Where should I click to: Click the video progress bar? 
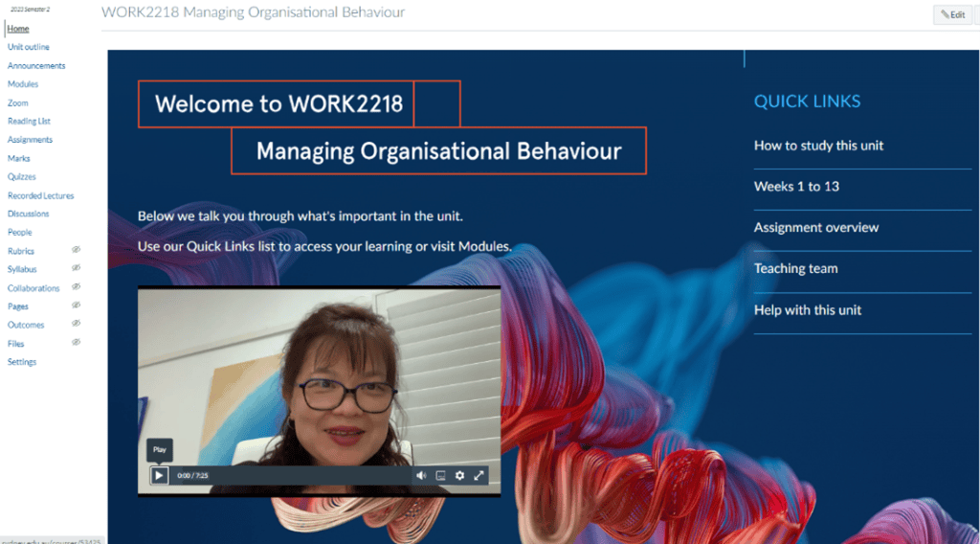pos(309,475)
